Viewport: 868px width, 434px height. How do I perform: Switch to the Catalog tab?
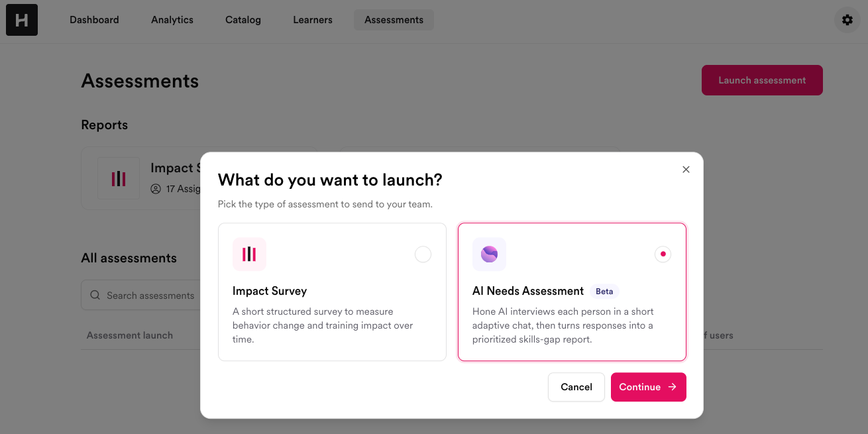point(243,20)
